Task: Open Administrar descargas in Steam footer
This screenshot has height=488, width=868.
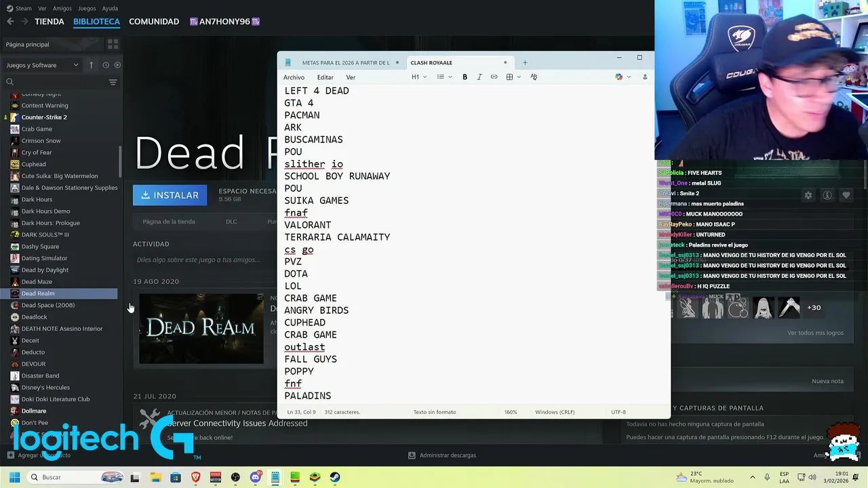Action: 442,455
